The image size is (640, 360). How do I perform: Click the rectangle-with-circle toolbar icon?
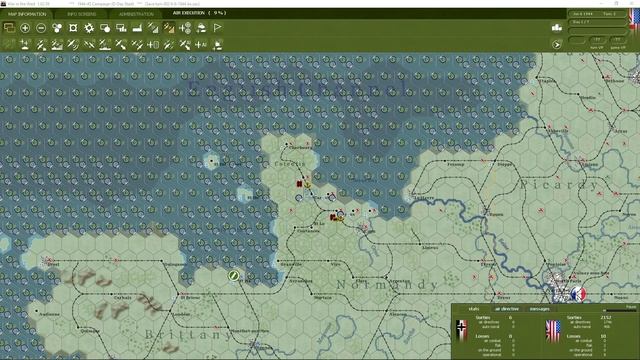click(105, 28)
